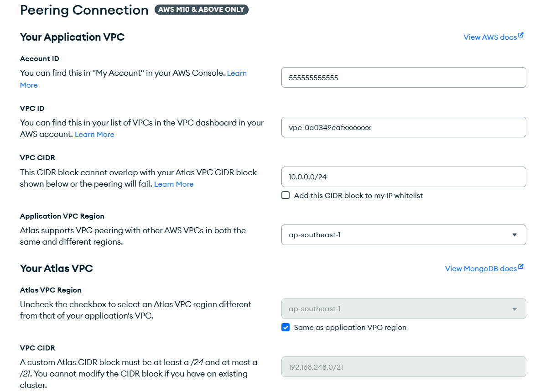Viewport: 535px width, 392px height.
Task: Click external-link icon beside View AWS docs
Action: coord(521,35)
